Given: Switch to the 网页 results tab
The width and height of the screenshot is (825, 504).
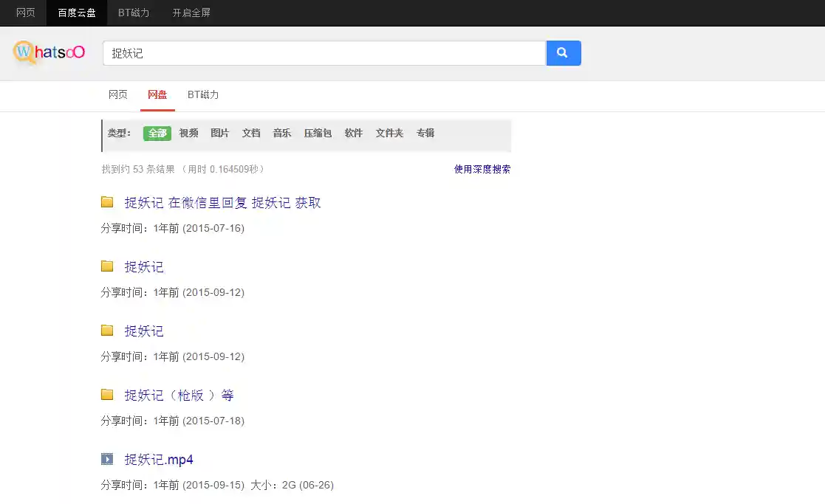Looking at the screenshot, I should coord(118,94).
